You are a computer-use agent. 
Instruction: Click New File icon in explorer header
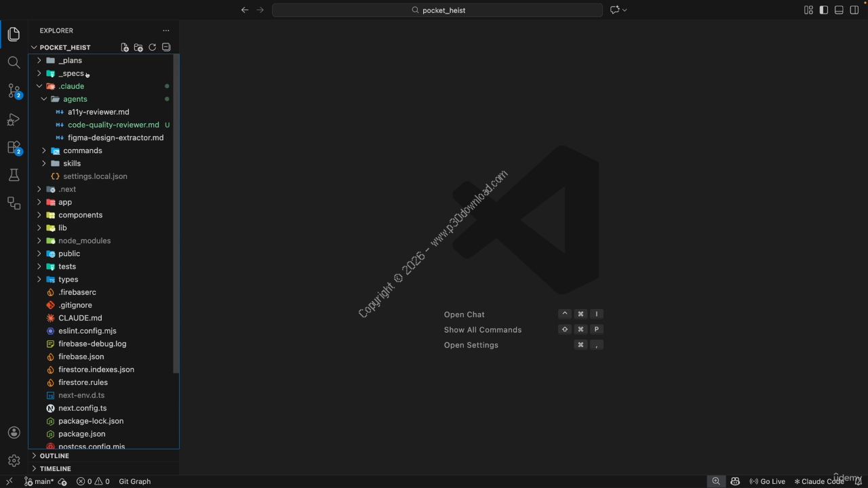click(125, 47)
